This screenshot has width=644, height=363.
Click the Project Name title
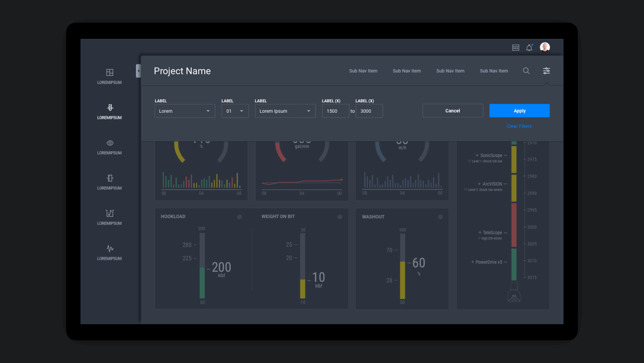coord(182,70)
